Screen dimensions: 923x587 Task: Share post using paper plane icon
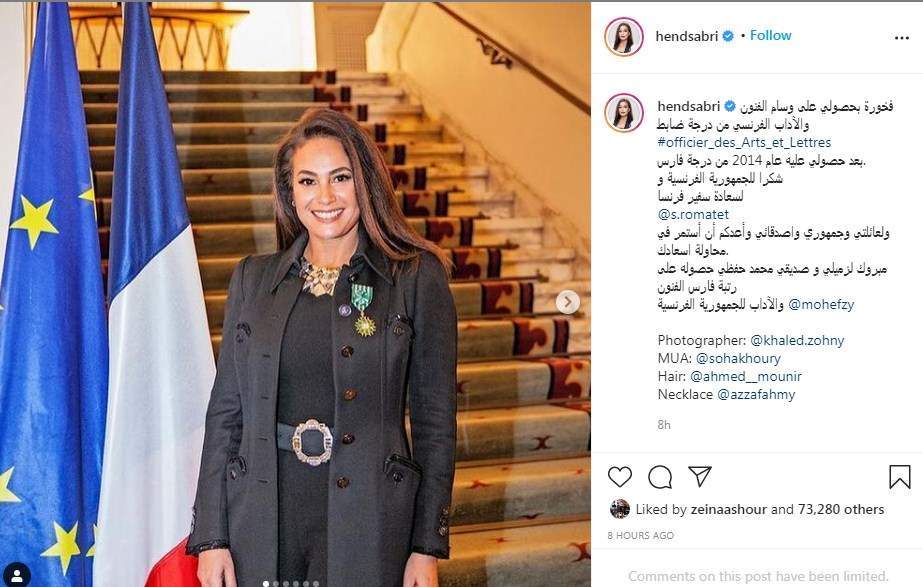point(700,476)
